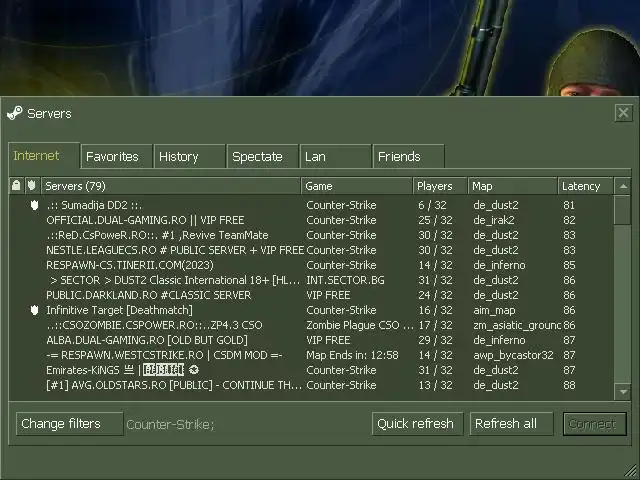Open the Friends tab

tap(409, 156)
